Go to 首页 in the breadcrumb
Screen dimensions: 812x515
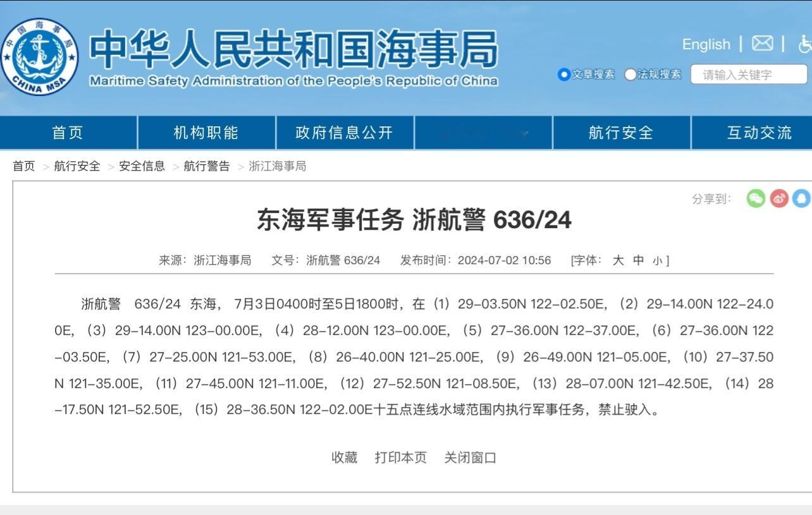[x=24, y=166]
